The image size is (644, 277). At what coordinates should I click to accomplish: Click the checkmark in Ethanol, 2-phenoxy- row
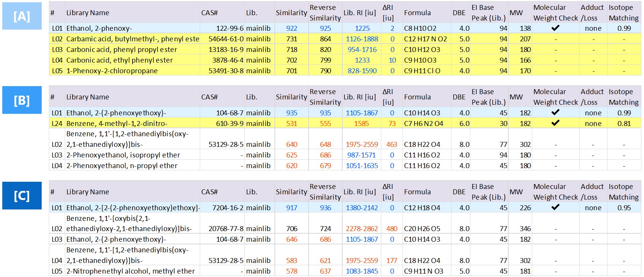click(x=555, y=28)
